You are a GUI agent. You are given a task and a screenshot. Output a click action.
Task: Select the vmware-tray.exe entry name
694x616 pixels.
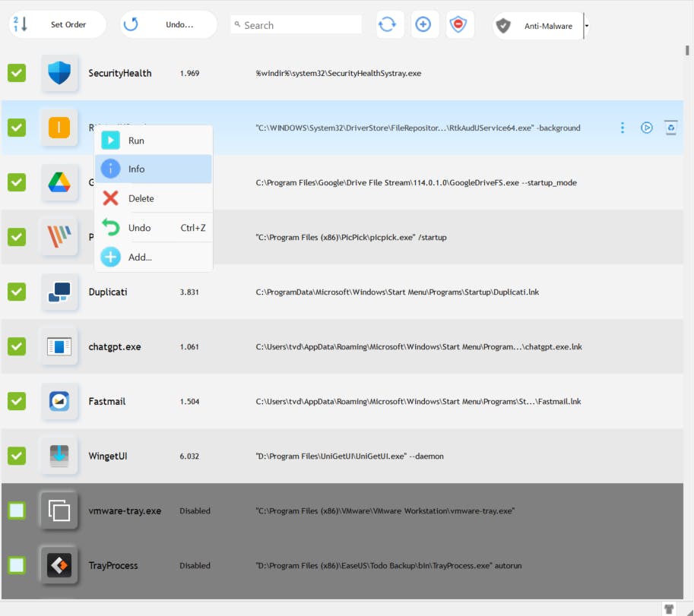(125, 511)
